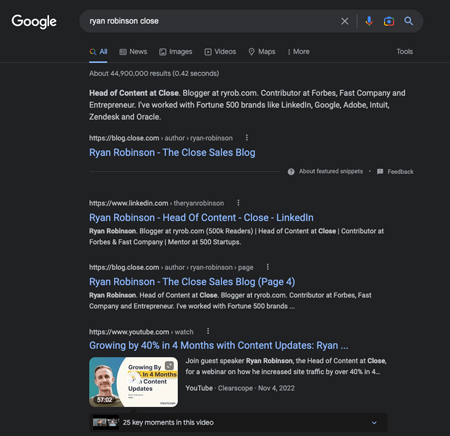Clear the search box with X icon

[x=345, y=21]
